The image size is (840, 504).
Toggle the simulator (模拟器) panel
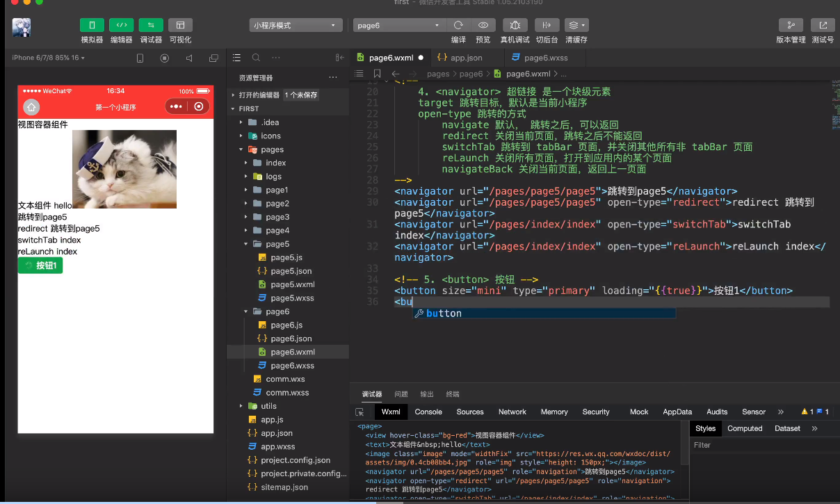(92, 25)
